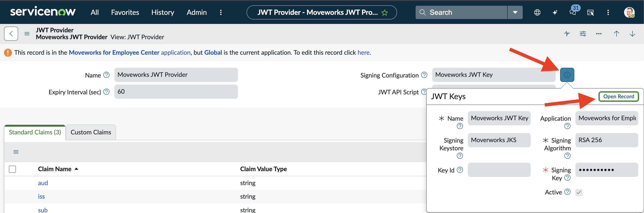The width and height of the screenshot is (644, 213).
Task: Click the 'here' link to edit record
Action: (x=364, y=52)
